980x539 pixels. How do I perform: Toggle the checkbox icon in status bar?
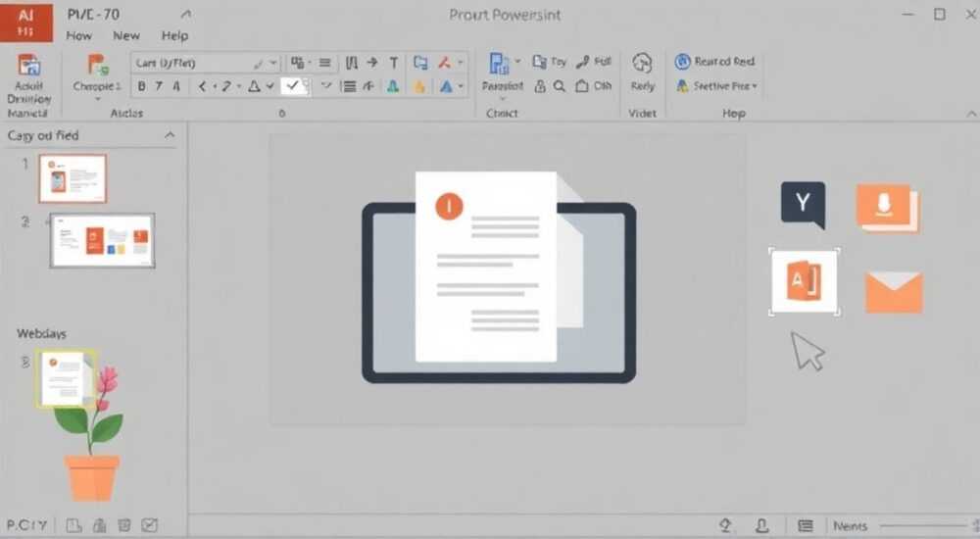pyautogui.click(x=149, y=525)
